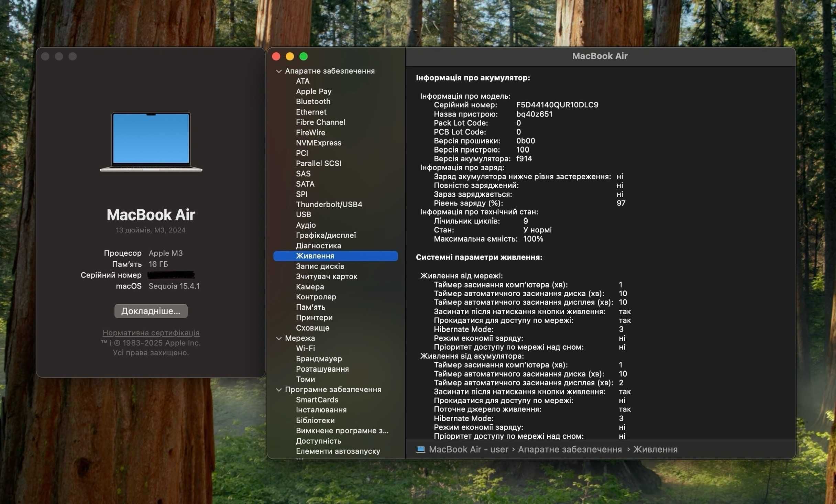Select Сховище in the sidebar

[312, 328]
